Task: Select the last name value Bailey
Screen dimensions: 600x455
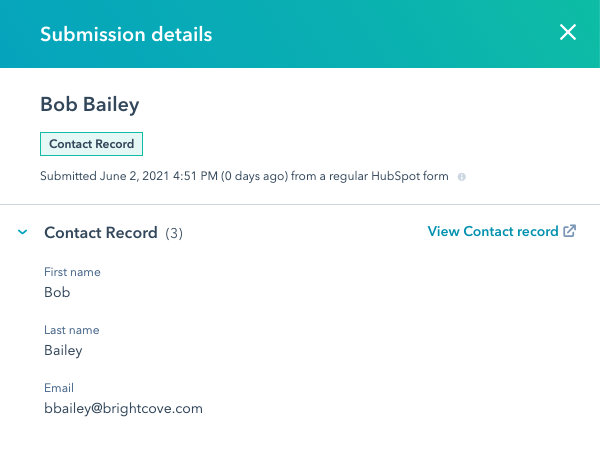Action: click(63, 351)
